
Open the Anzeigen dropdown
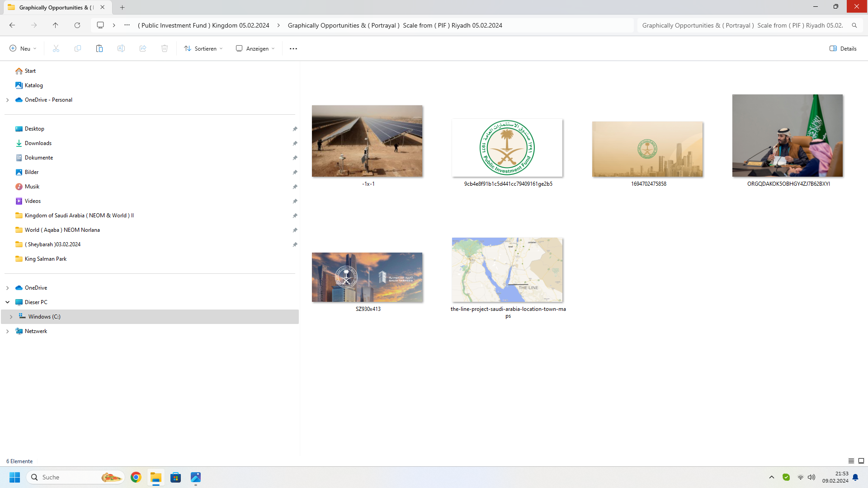[255, 48]
